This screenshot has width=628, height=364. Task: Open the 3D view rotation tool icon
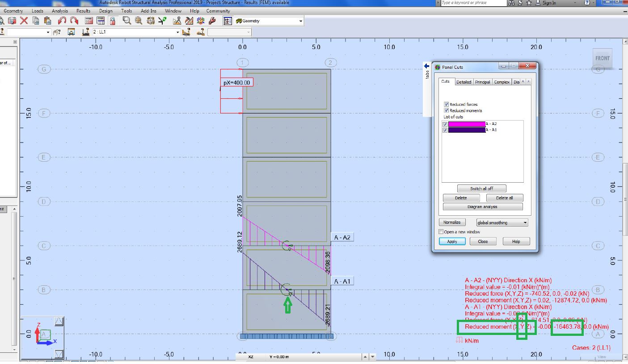[202, 21]
